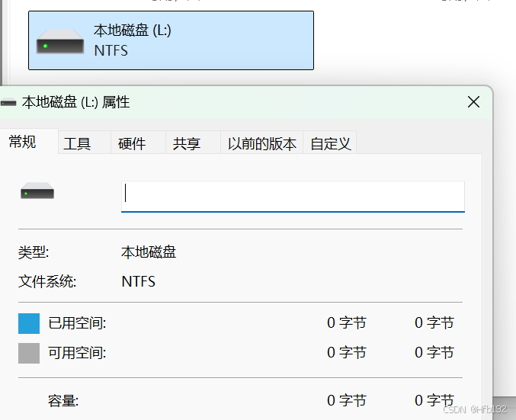Click the 已用空间: label

[x=77, y=323]
